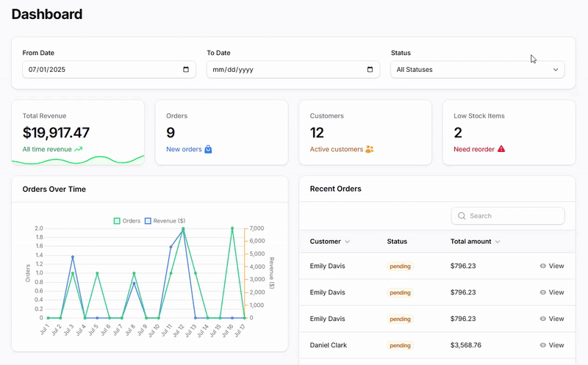View the first Emily Davis order

pos(551,266)
